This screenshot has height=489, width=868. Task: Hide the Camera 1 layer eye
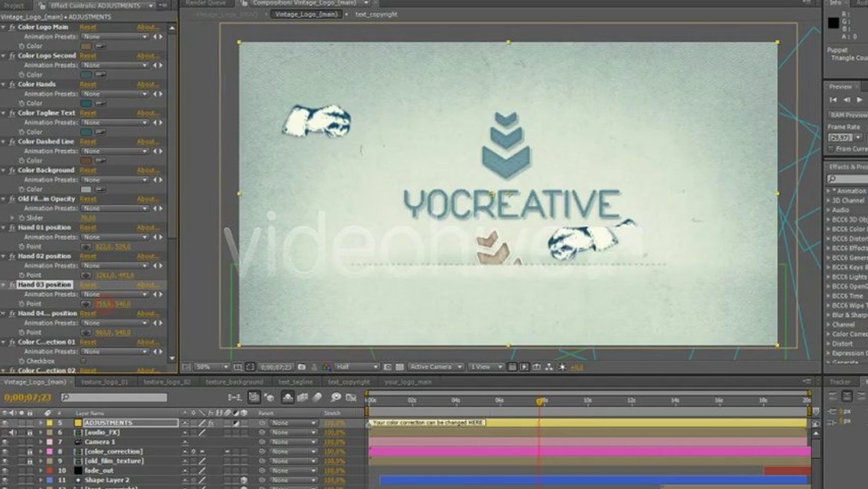5,441
